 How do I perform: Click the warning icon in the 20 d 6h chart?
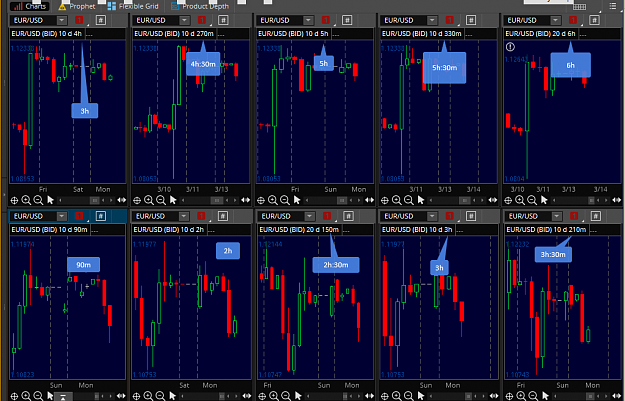pos(510,47)
